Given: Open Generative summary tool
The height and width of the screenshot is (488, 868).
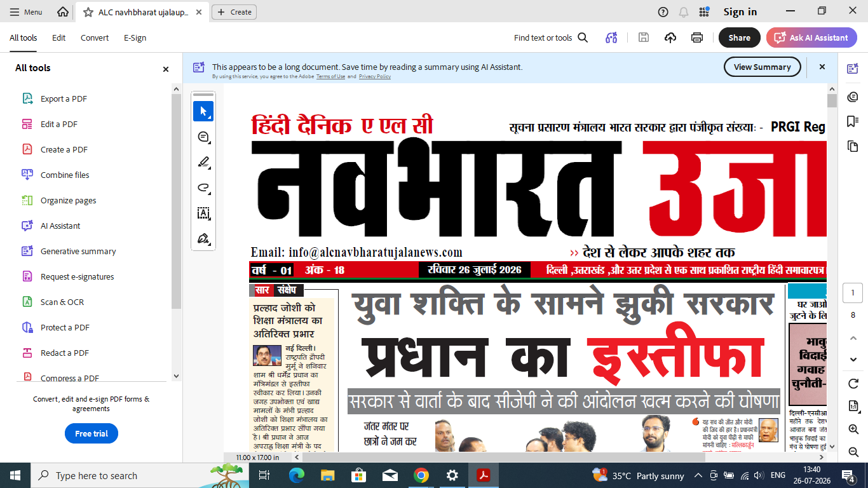Looking at the screenshot, I should (78, 251).
